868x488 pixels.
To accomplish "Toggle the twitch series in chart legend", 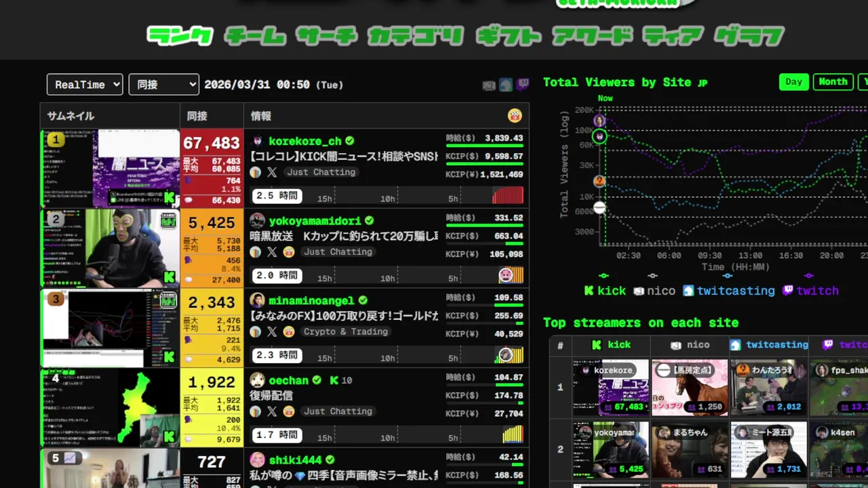I will (x=810, y=291).
